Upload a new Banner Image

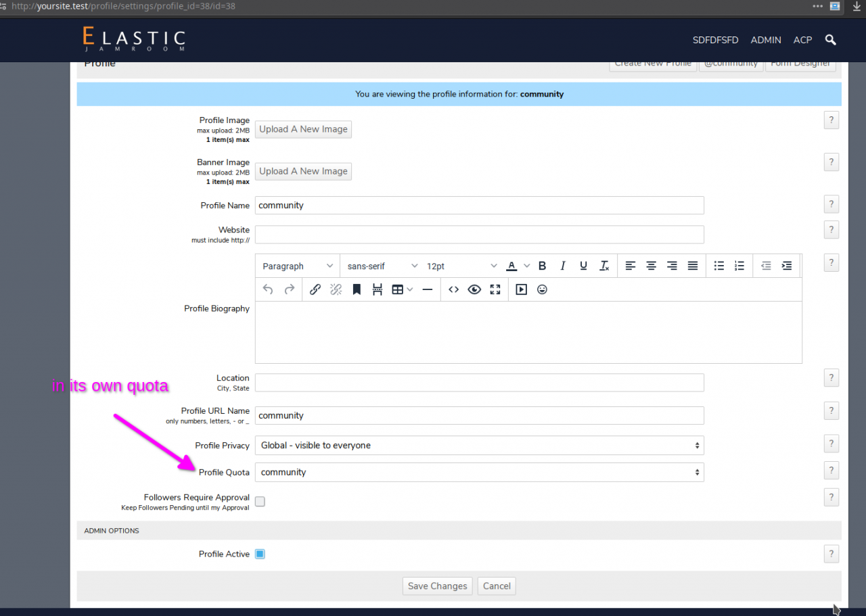click(x=303, y=172)
